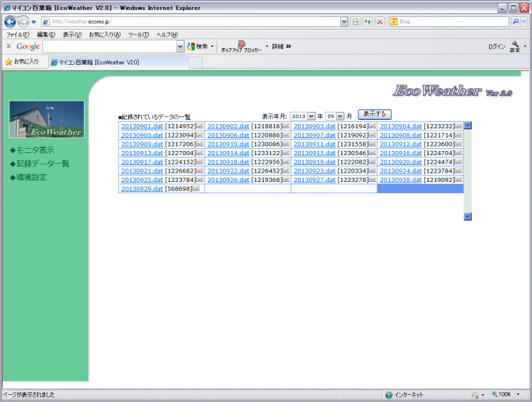Click the browser Back arrow button
The width and height of the screenshot is (532, 402).
click(10, 22)
